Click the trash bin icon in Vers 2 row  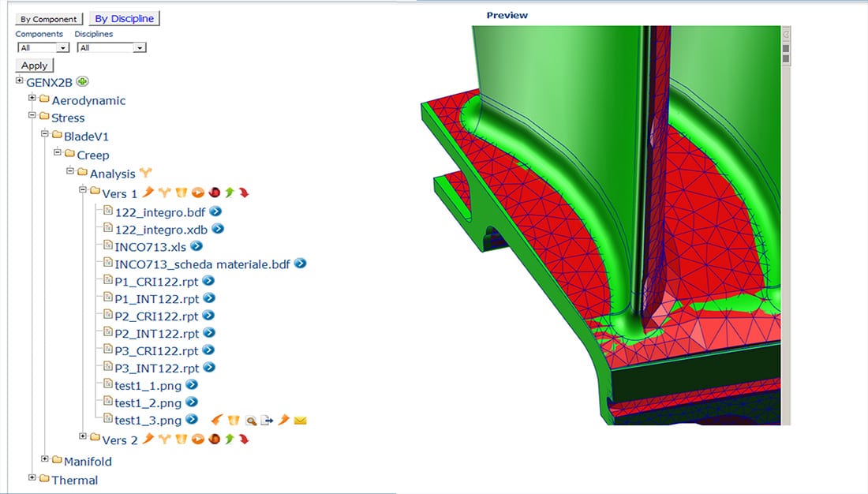pos(181,440)
